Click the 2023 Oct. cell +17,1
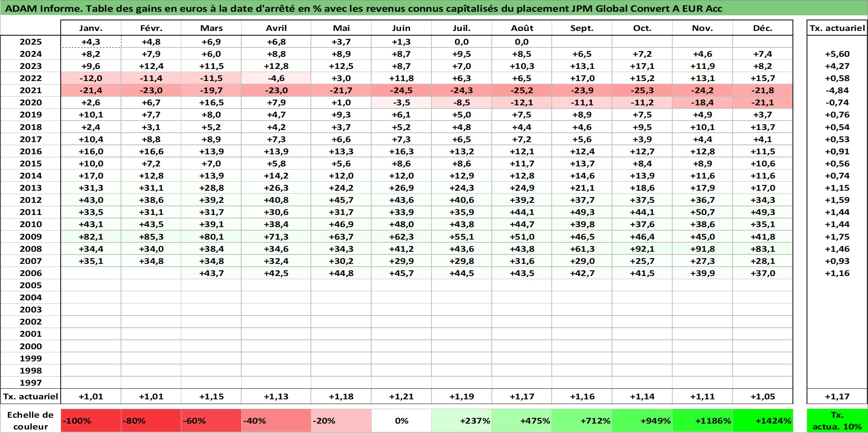The height and width of the screenshot is (433, 868). [642, 66]
